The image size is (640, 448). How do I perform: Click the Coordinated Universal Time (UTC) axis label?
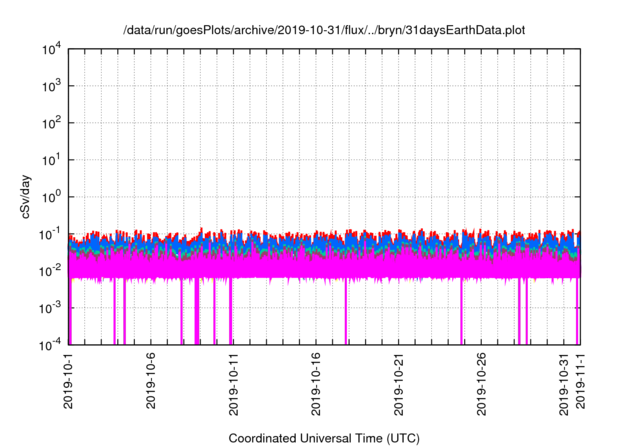click(324, 438)
